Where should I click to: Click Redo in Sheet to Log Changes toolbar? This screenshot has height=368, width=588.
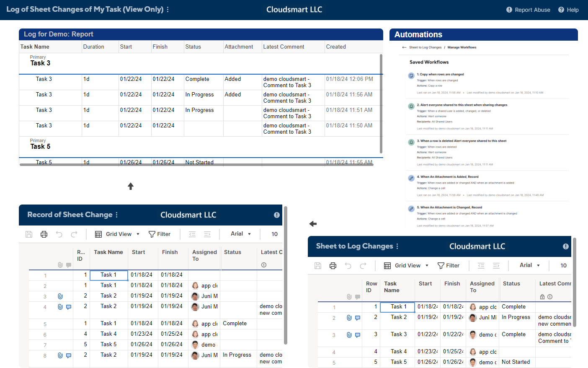tap(363, 266)
